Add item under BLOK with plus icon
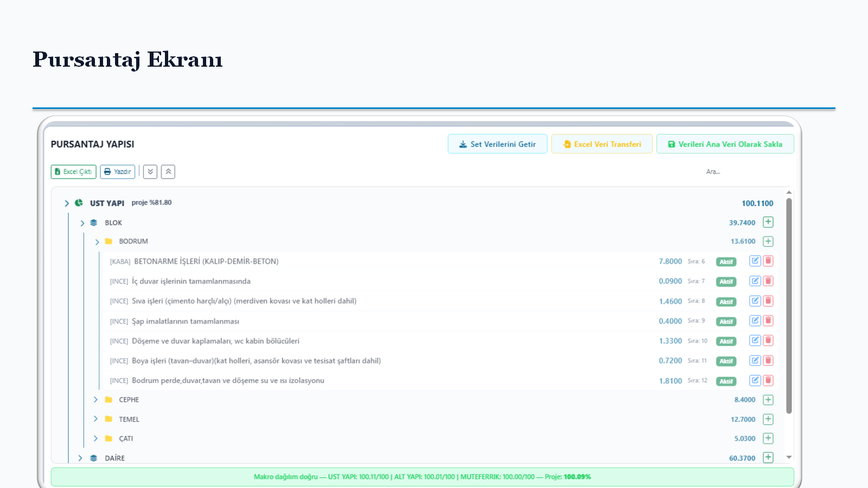The height and width of the screenshot is (488, 868). point(768,222)
